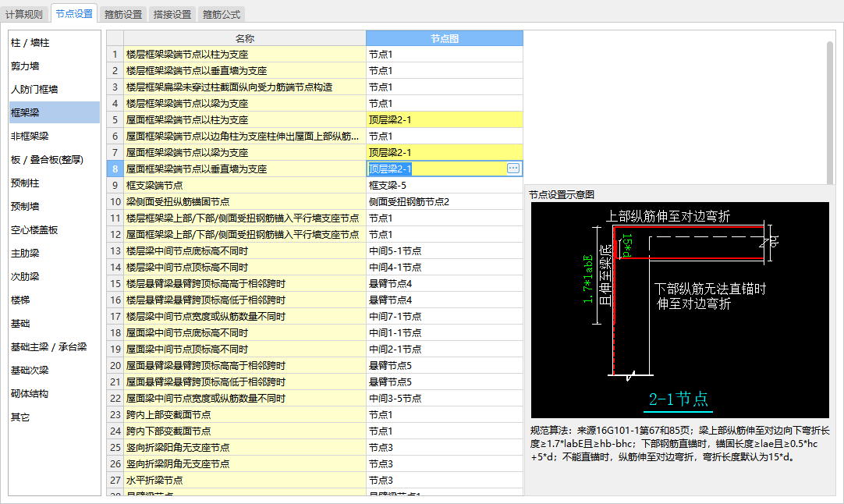Click 中间4-1节点 value
Image resolution: width=844 pixels, height=504 pixels.
(x=445, y=267)
